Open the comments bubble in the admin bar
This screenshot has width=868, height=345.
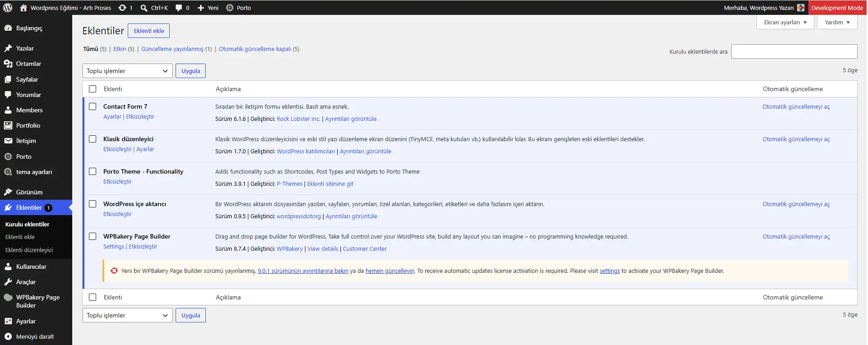[x=179, y=8]
